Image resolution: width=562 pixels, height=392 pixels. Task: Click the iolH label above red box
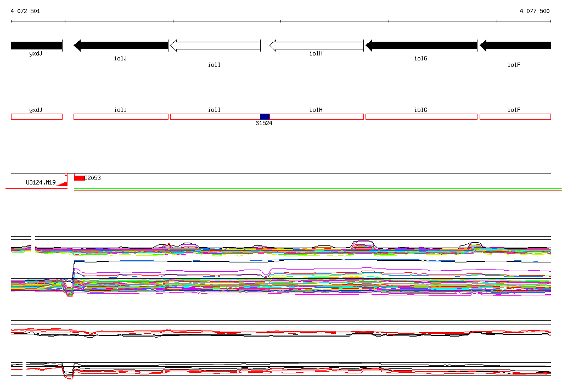click(316, 110)
